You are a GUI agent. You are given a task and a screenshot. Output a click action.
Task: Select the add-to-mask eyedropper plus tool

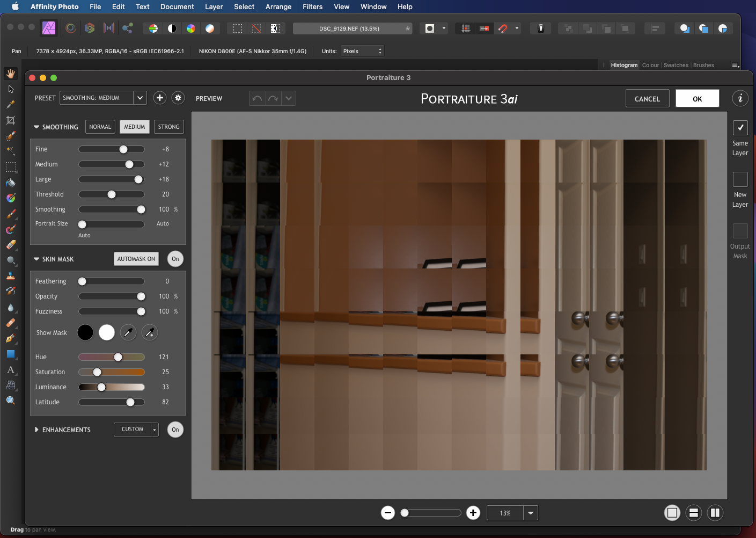click(150, 333)
